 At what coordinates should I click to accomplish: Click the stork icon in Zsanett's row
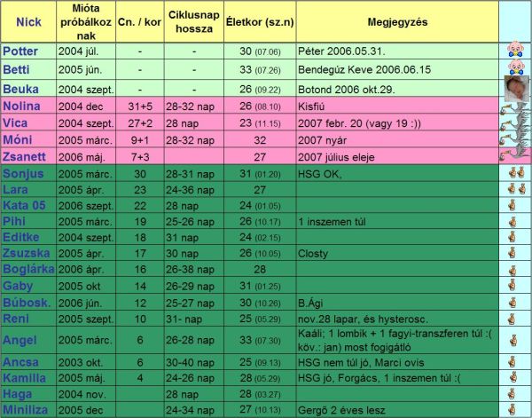pos(513,155)
